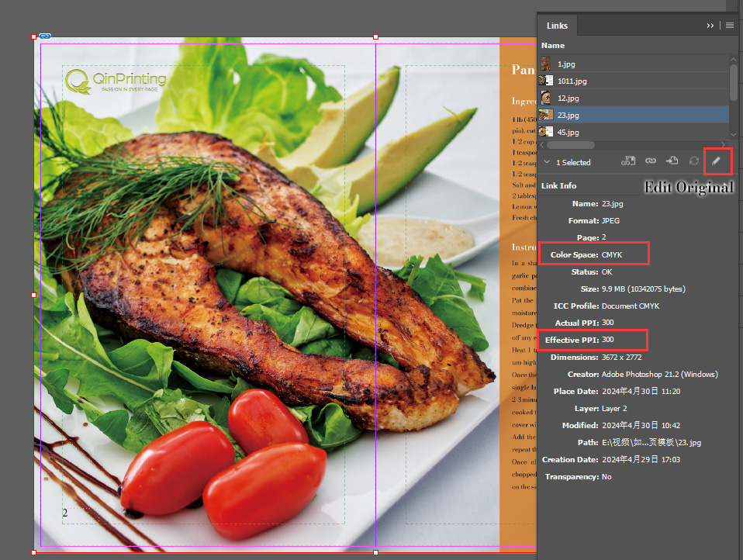Select 12.jpg in the Links list
The image size is (743, 560).
[x=634, y=98]
